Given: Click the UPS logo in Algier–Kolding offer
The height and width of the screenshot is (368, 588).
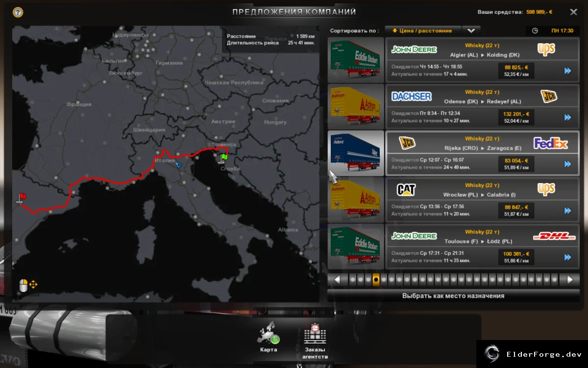Looking at the screenshot, I should tap(546, 50).
